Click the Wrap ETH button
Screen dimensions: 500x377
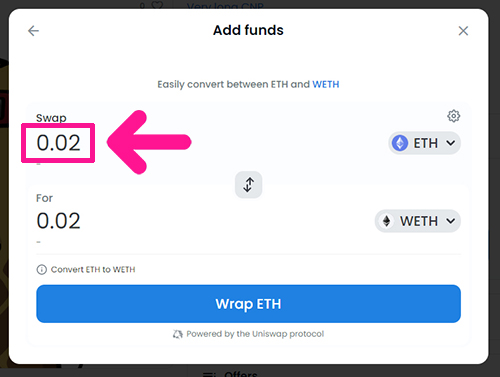coord(249,304)
